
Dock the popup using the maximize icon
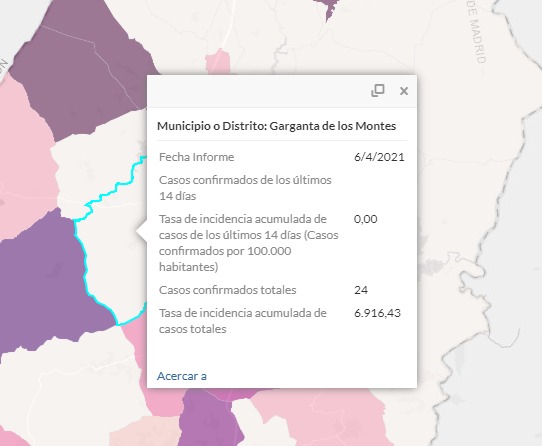(378, 91)
